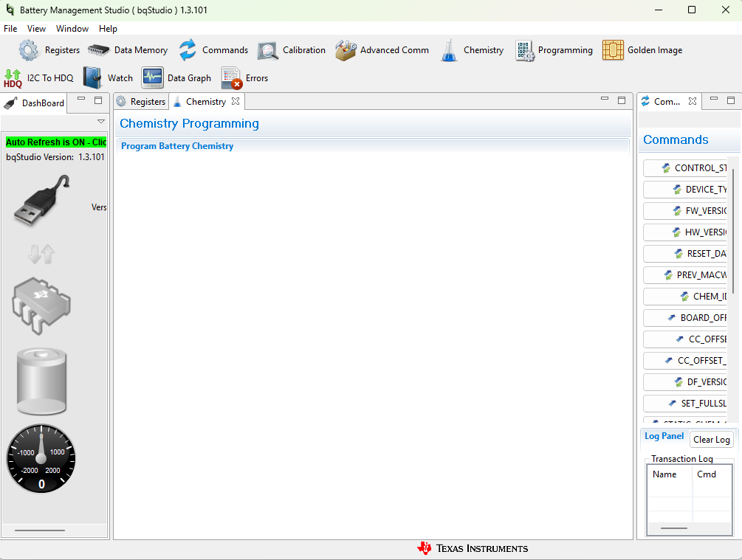Close the Chemistry tab

[236, 101]
